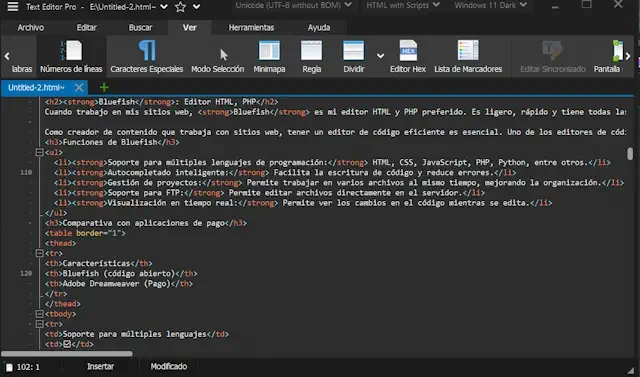The width and height of the screenshot is (640, 377).
Task: Click the Características th line
Action: pyautogui.click(x=99, y=264)
